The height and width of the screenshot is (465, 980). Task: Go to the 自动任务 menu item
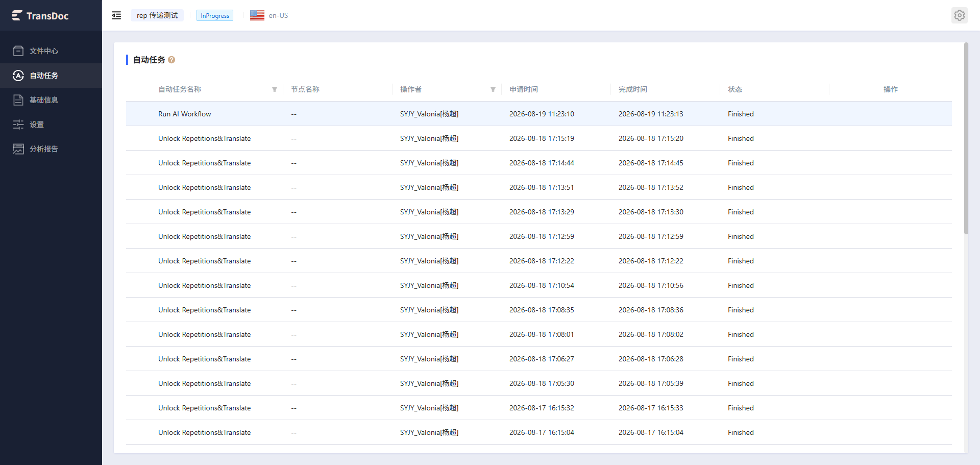tap(51, 76)
